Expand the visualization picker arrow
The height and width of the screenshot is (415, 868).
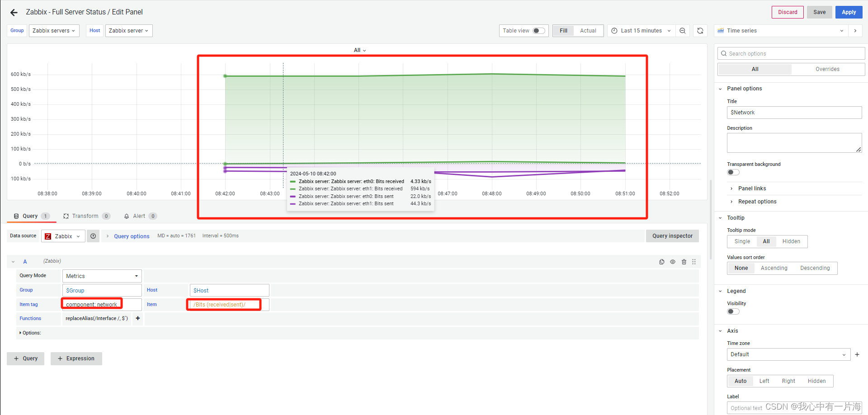pyautogui.click(x=855, y=31)
